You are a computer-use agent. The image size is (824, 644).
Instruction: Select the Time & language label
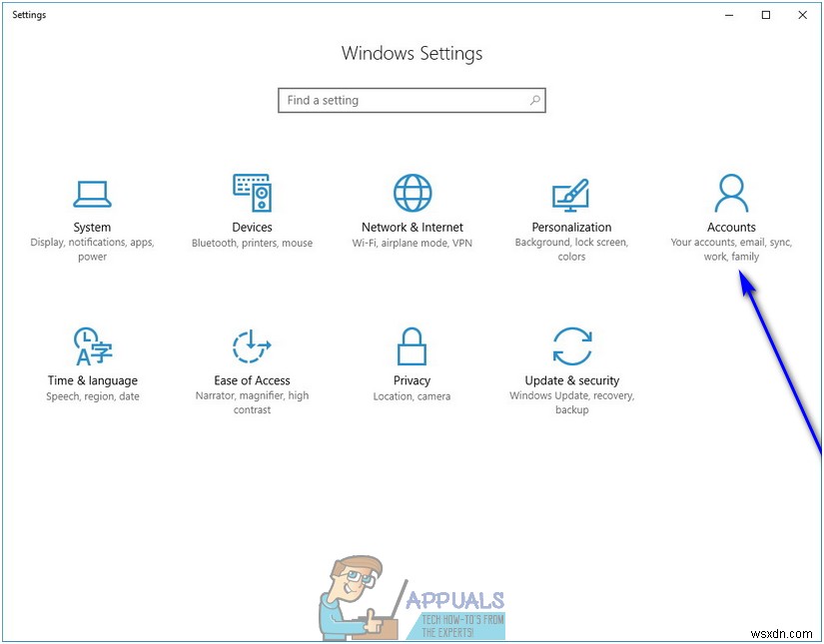point(93,380)
